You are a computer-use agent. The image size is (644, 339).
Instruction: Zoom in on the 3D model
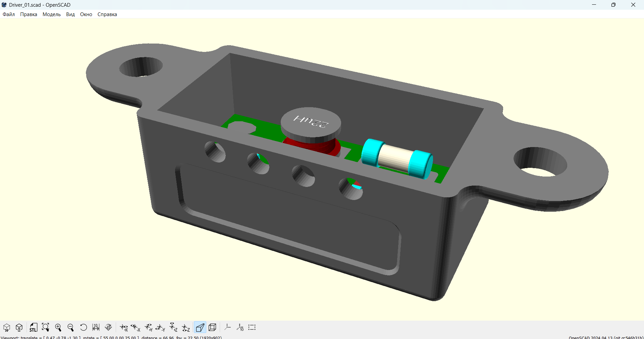click(58, 327)
